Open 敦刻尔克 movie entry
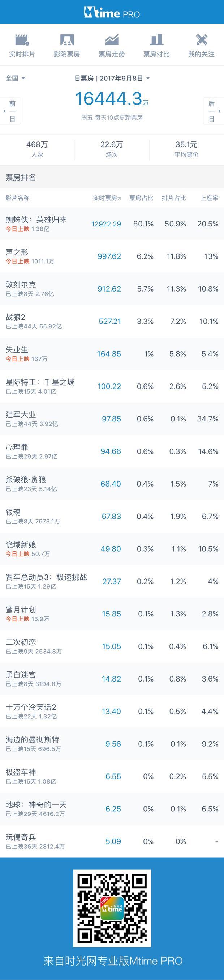 112,289
